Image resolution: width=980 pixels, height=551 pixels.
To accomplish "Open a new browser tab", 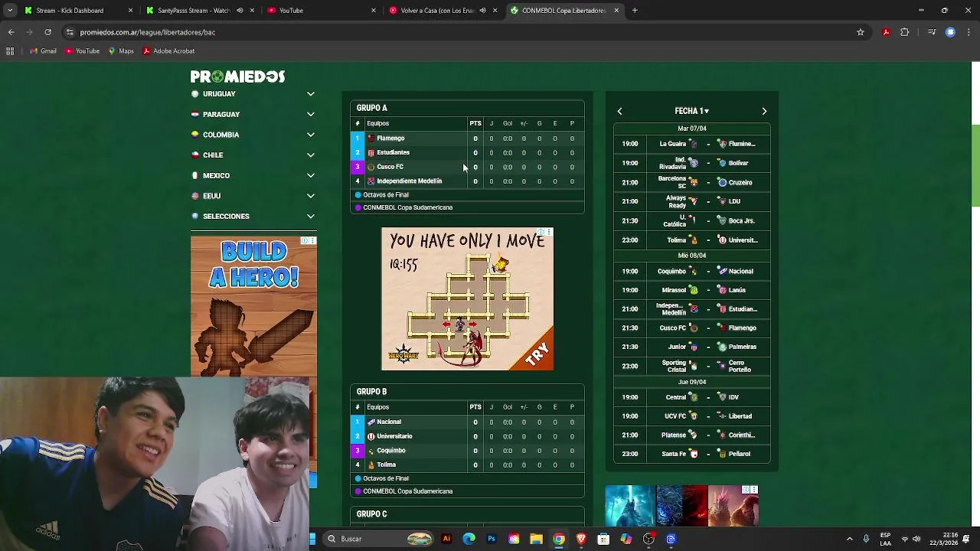I will pyautogui.click(x=635, y=11).
